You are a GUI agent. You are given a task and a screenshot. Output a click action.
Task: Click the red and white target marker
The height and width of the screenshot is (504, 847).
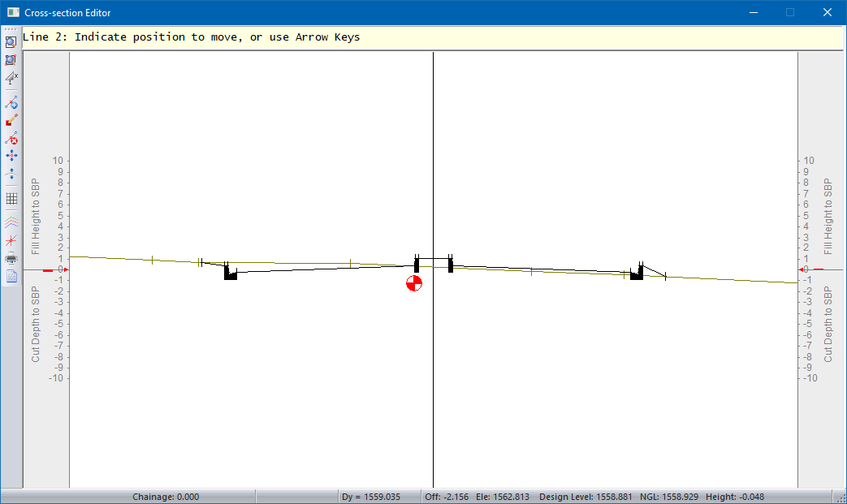click(x=414, y=282)
